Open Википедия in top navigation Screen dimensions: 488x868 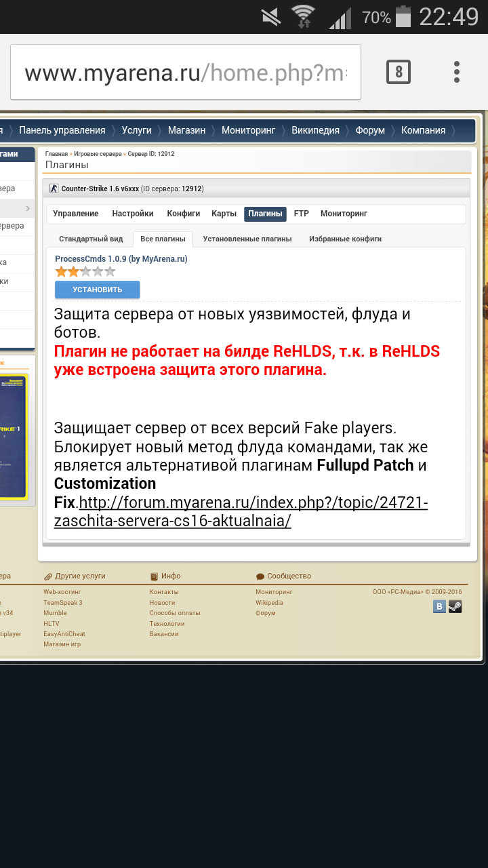(315, 130)
